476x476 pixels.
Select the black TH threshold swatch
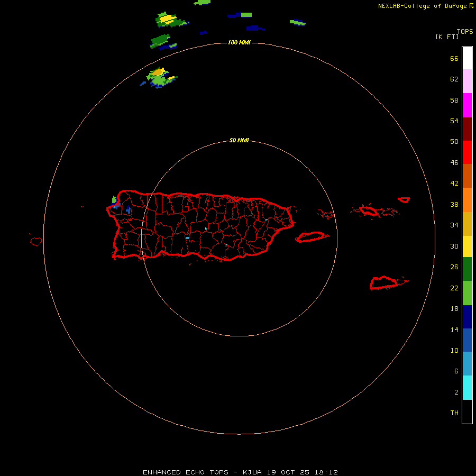[467, 411]
